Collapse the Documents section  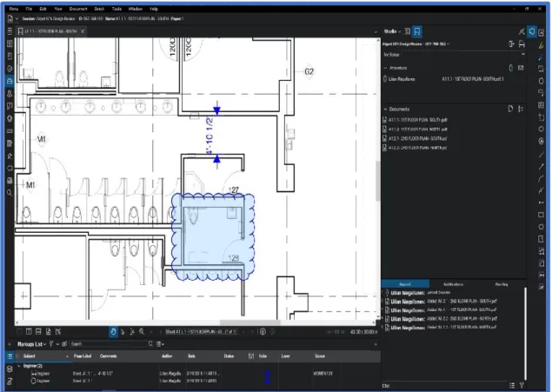(x=385, y=110)
